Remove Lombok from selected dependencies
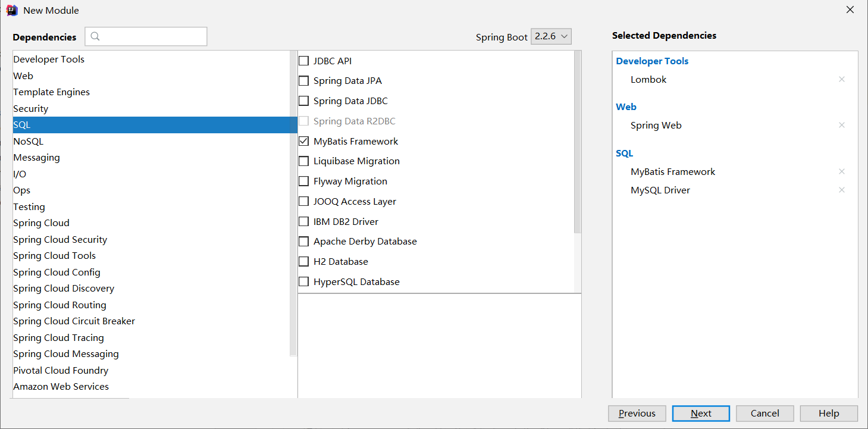 coord(841,79)
